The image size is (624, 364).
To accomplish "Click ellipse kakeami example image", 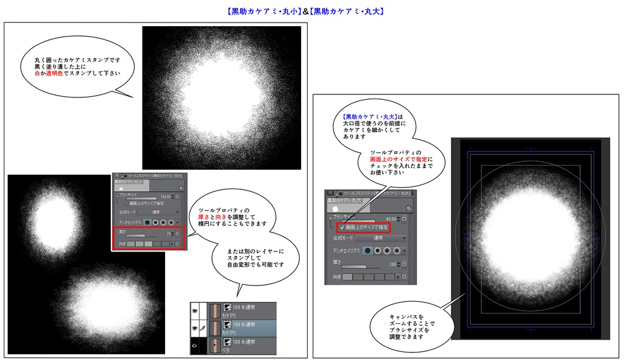I will tap(87, 264).
